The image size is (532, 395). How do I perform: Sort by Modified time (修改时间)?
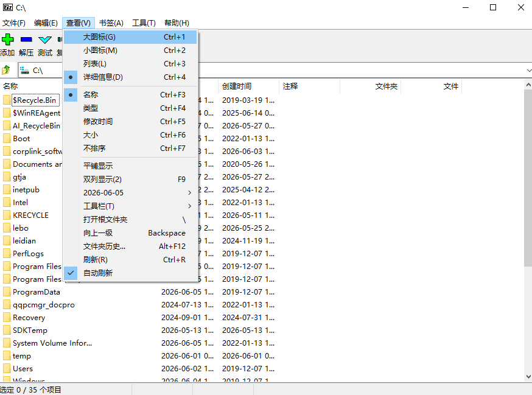[130, 122]
